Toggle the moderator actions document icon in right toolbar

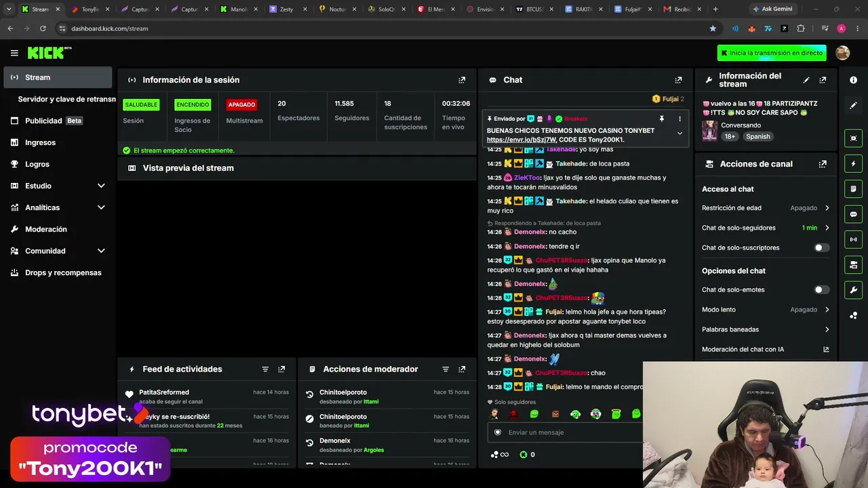[x=853, y=188]
